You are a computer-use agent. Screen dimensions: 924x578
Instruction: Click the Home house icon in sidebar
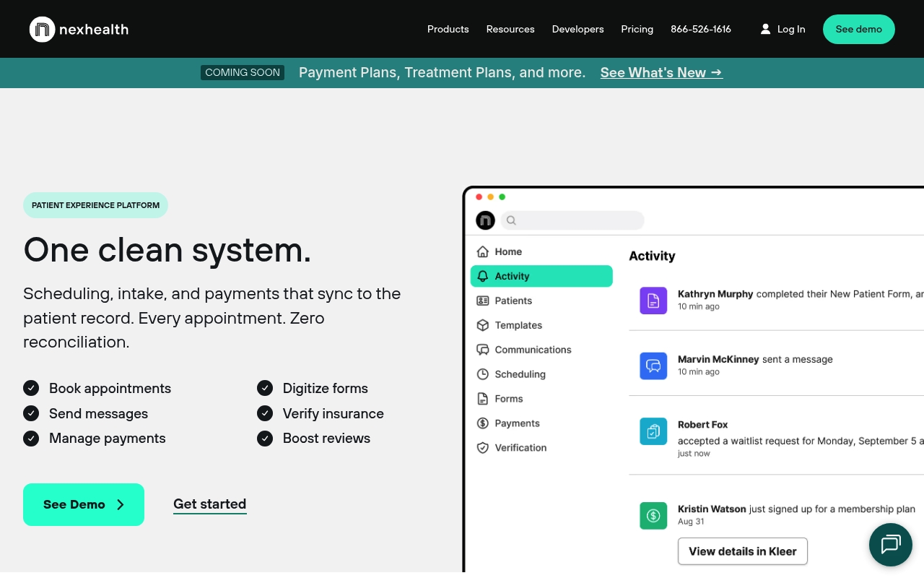(x=483, y=251)
